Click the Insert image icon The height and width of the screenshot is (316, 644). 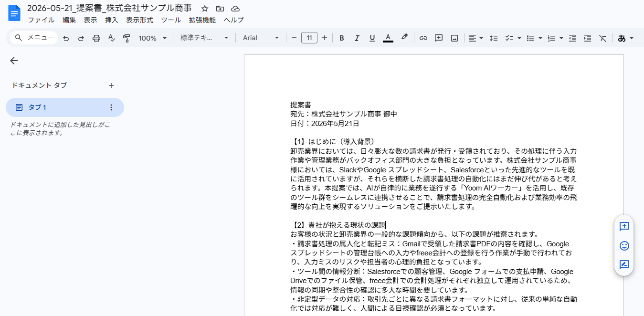click(454, 38)
